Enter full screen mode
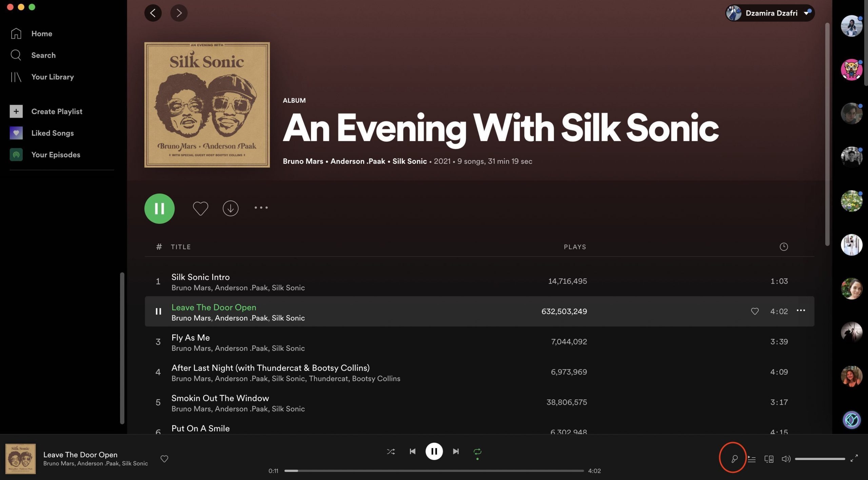868x480 pixels. coord(854,458)
